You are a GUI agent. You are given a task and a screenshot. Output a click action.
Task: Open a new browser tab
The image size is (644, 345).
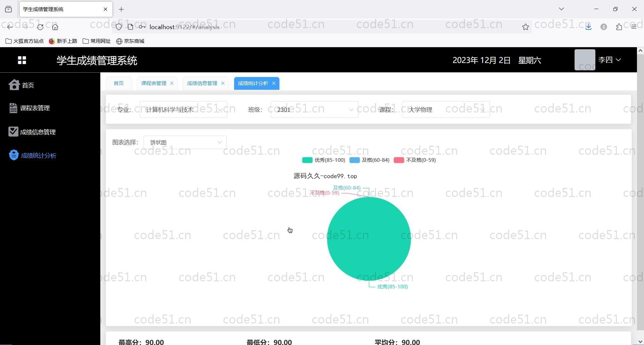(x=121, y=9)
